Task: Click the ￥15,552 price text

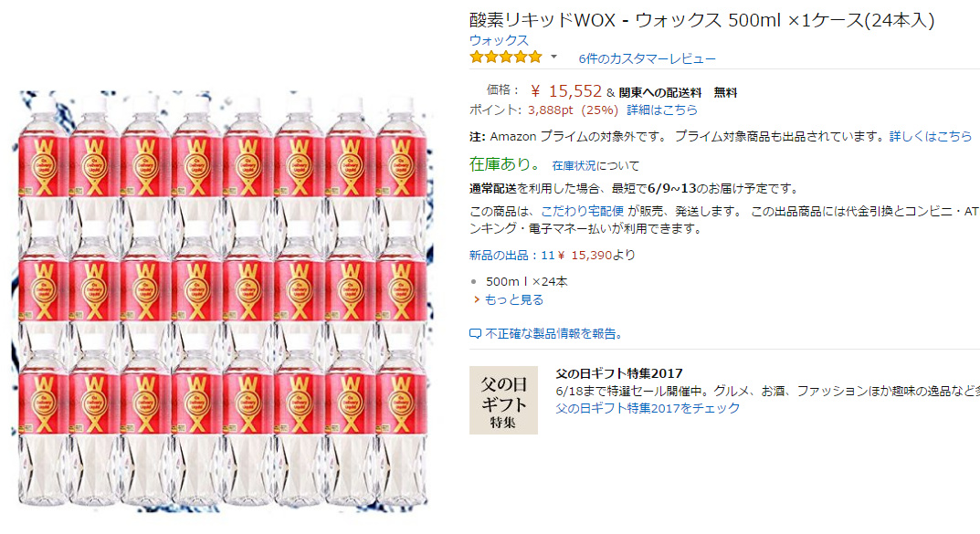Action: pos(565,92)
